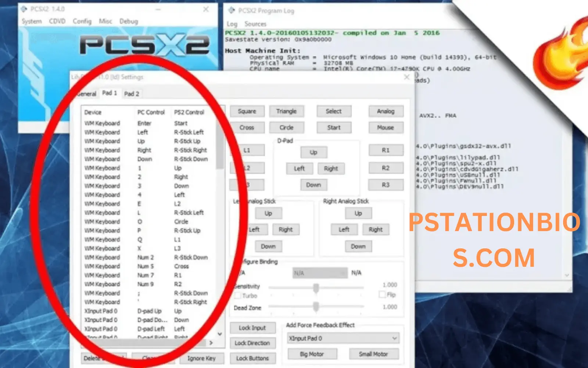
Task: Enable the Flip checkbox
Action: (x=382, y=294)
